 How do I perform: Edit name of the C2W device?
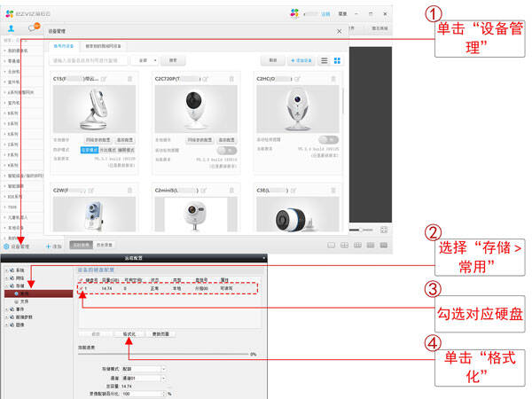point(90,191)
